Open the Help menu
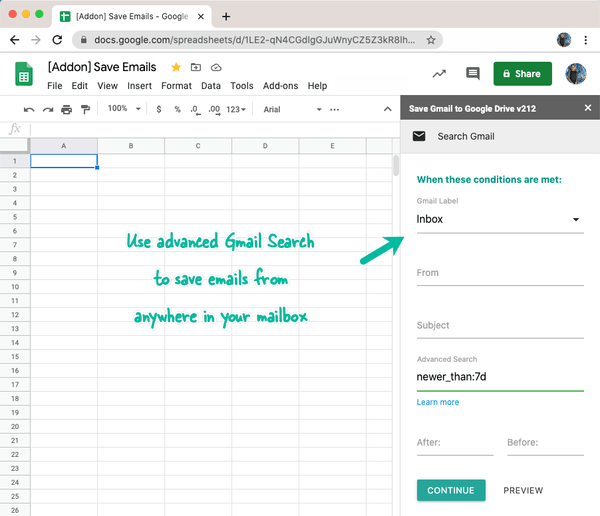 pyautogui.click(x=317, y=86)
